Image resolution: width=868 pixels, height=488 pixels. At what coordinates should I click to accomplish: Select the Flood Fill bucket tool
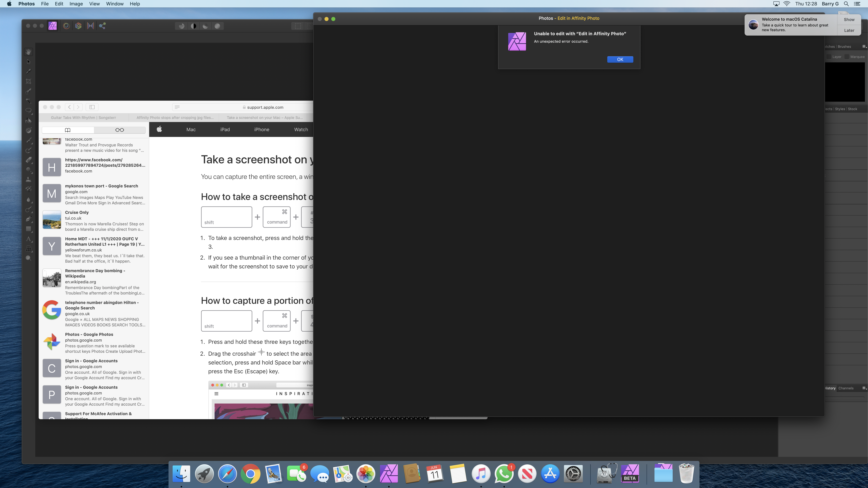29,121
